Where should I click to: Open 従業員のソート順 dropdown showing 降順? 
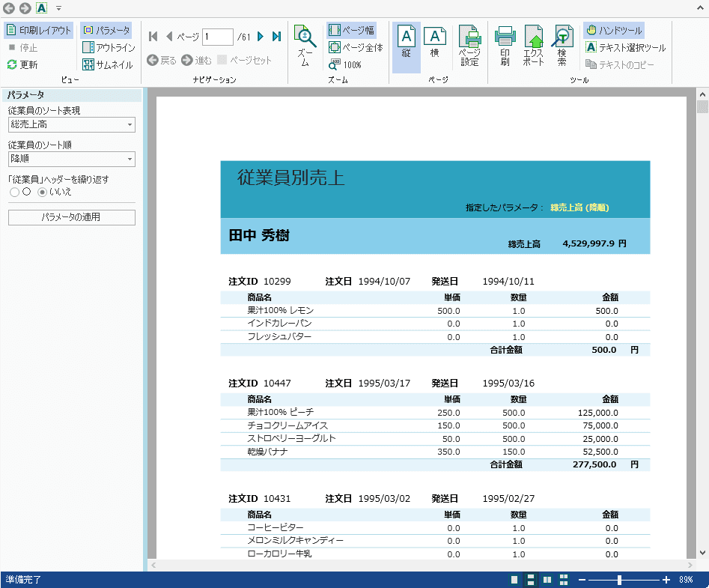[72, 159]
